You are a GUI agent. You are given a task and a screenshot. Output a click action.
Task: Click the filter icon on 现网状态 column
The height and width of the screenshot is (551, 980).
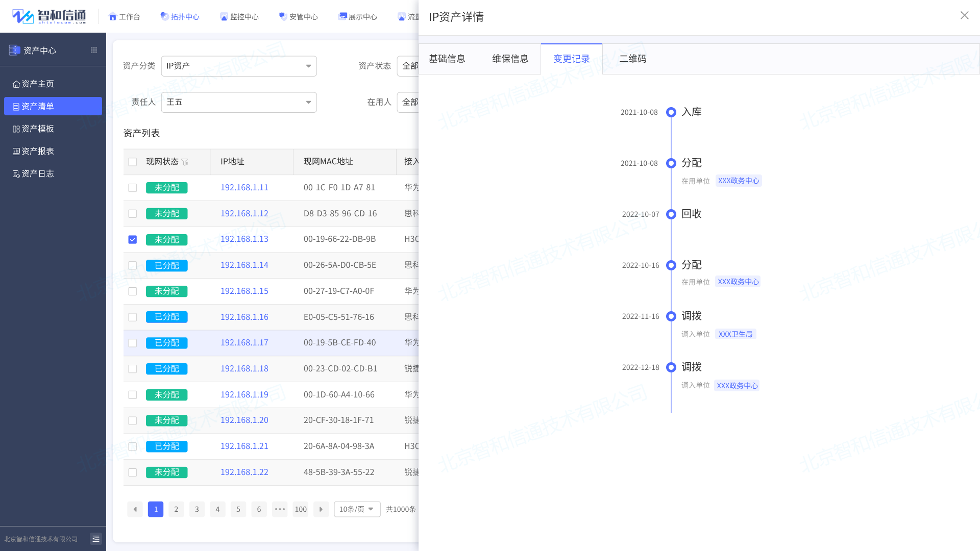pyautogui.click(x=185, y=162)
